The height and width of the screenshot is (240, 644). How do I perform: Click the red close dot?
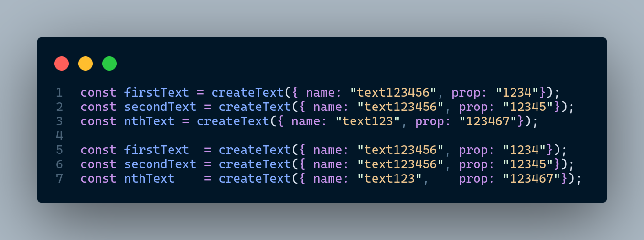62,64
